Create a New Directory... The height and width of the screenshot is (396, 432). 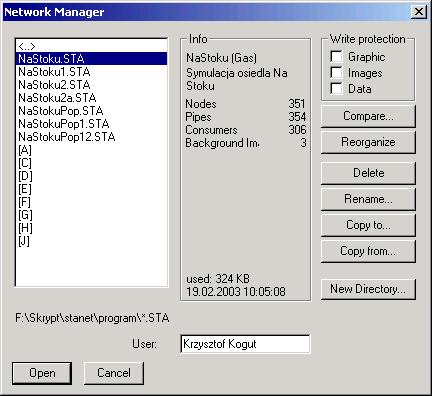click(x=368, y=289)
